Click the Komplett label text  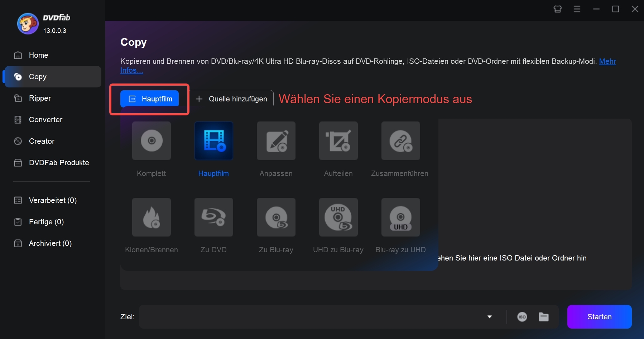click(x=151, y=173)
